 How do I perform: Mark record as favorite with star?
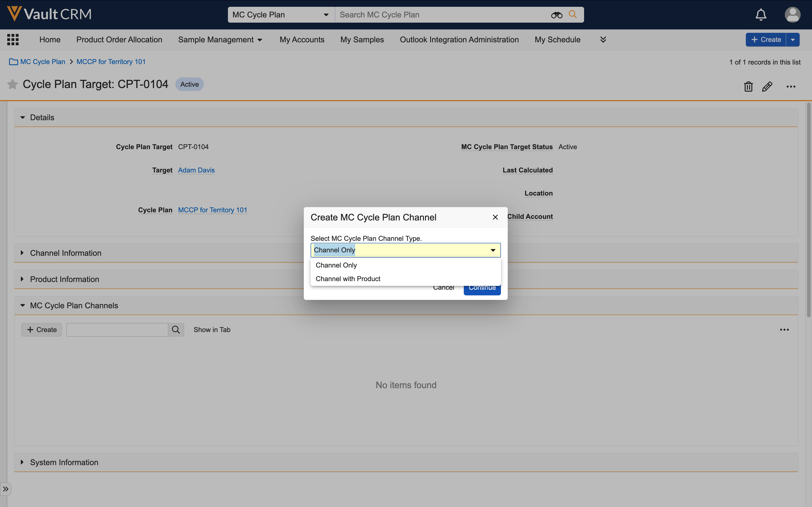pos(12,84)
